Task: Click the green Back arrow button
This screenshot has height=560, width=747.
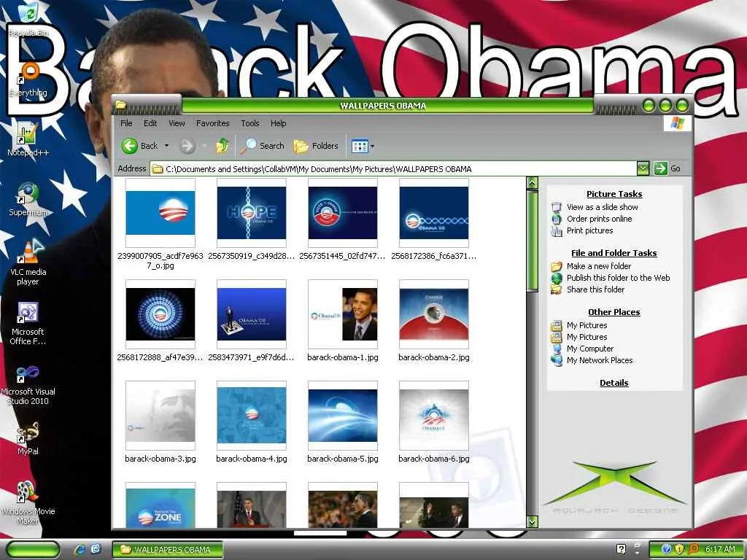Action: [130, 146]
